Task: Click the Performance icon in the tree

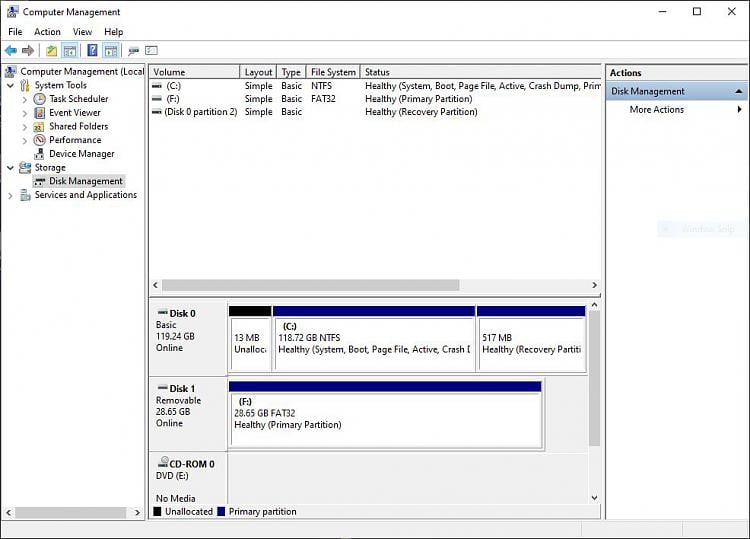Action: (40, 140)
